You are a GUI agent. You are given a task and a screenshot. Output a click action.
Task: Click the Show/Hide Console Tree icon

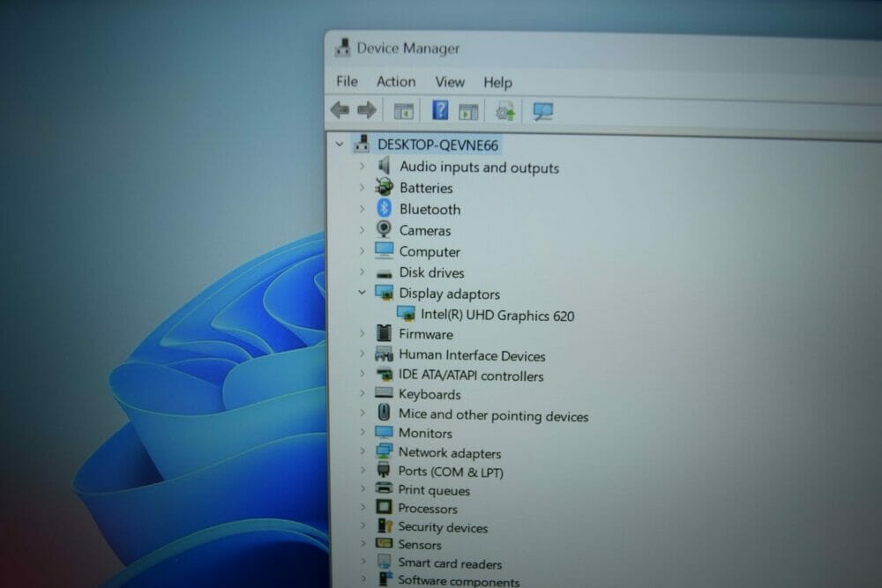click(x=403, y=111)
